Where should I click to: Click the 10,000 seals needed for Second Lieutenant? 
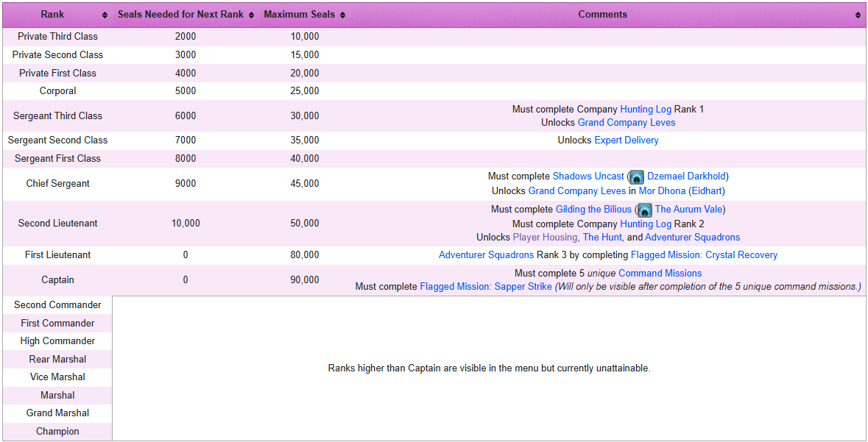[186, 224]
